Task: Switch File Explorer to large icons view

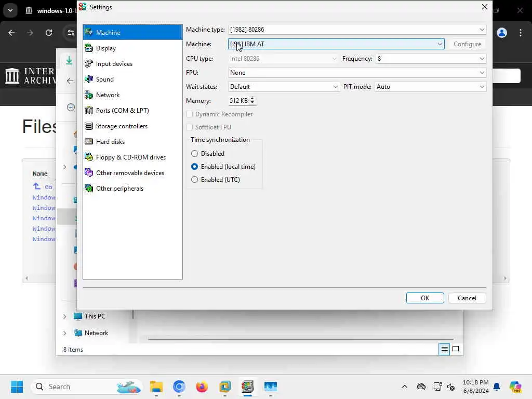Action: coord(456,349)
